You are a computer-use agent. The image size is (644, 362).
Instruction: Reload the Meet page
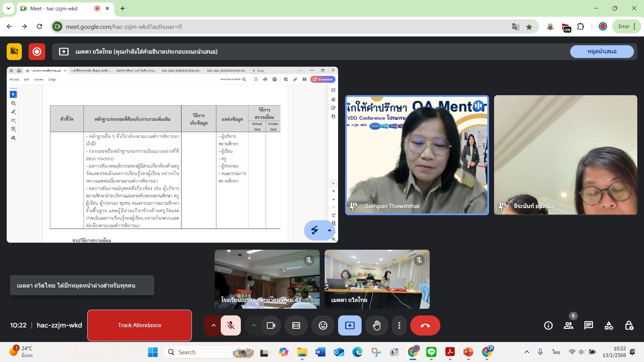[x=39, y=26]
